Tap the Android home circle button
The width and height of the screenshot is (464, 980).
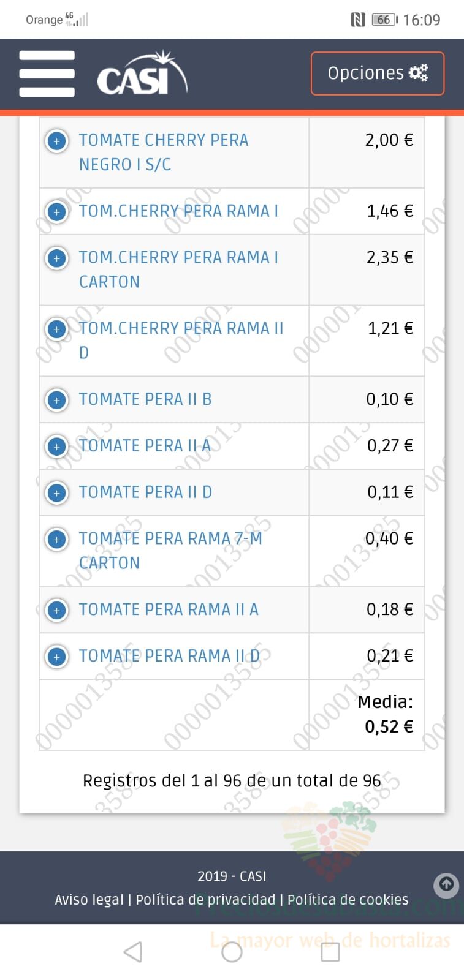point(232,952)
